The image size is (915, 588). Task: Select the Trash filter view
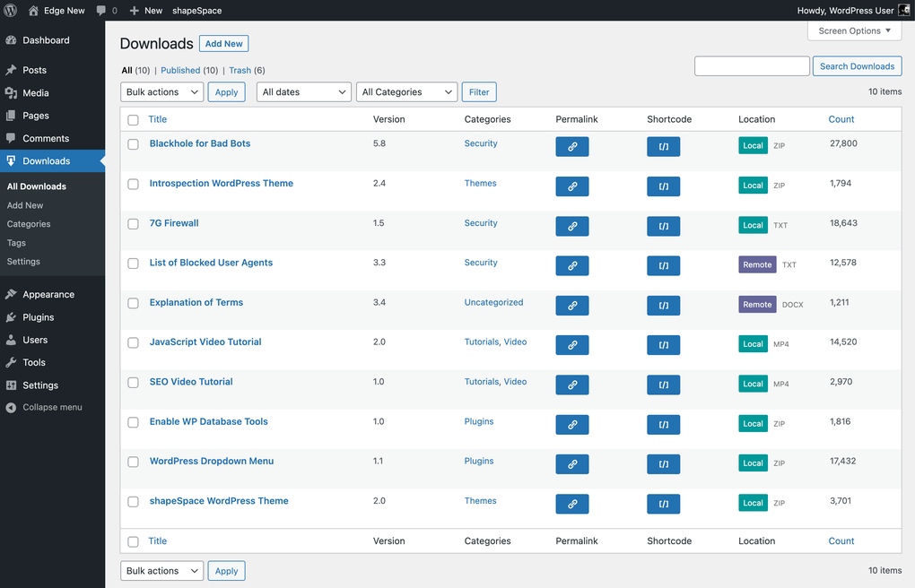(x=240, y=70)
